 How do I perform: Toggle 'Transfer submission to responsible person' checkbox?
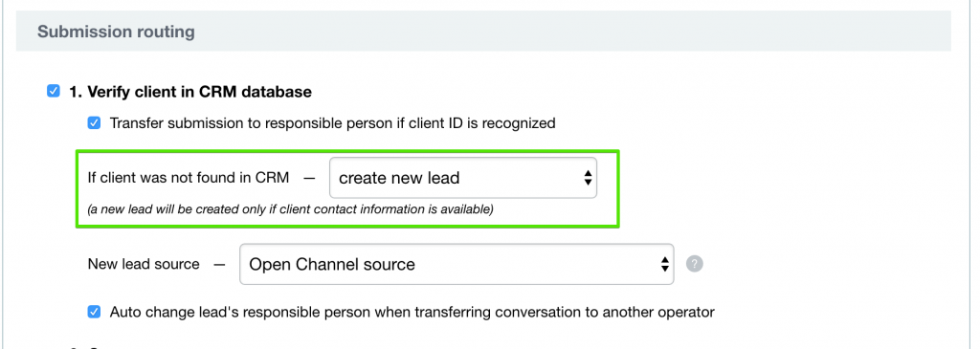(x=94, y=123)
